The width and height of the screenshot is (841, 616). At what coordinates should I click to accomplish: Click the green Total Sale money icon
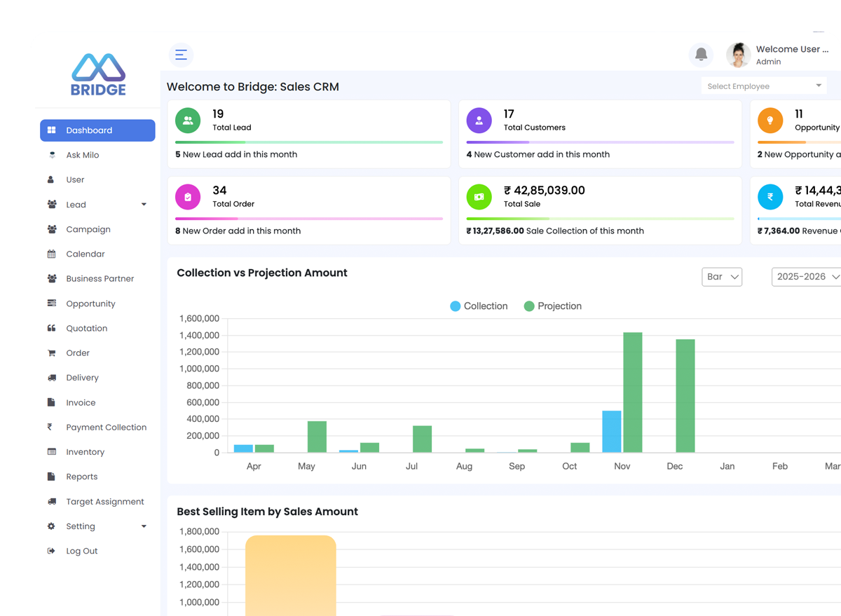479,197
